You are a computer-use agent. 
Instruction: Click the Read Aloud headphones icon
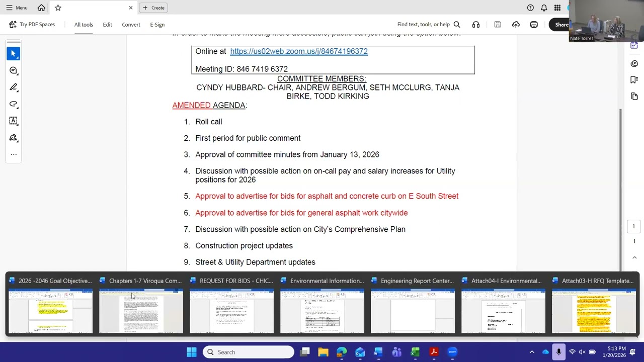[476, 24]
